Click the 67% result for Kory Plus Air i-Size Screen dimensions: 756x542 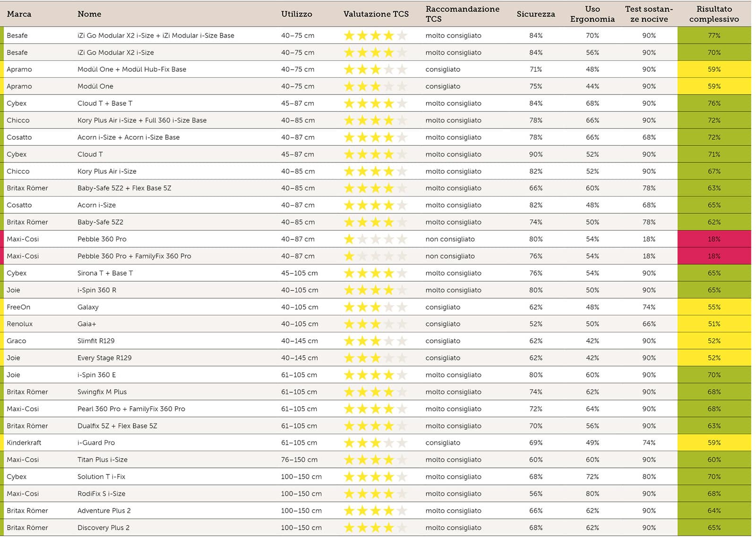pos(714,171)
